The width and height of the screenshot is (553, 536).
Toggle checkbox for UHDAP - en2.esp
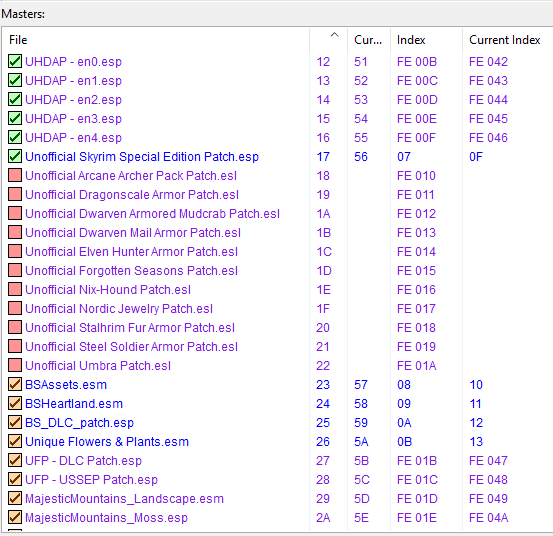point(15,99)
